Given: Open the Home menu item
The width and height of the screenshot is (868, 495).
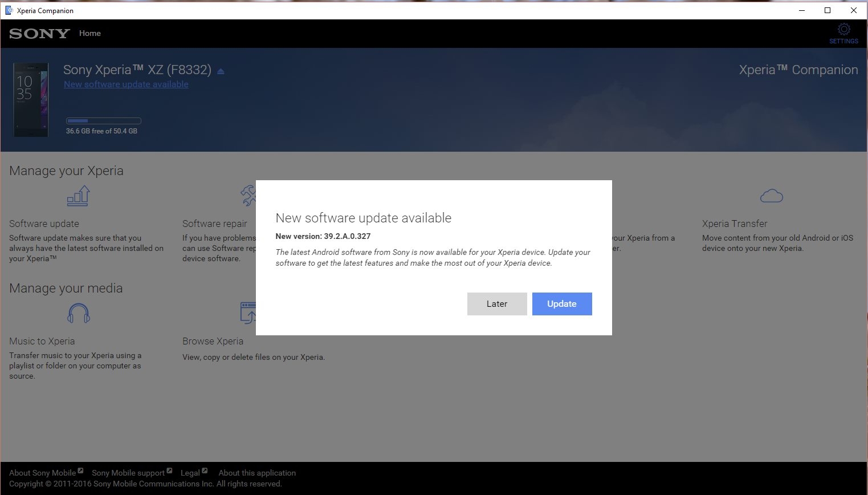Looking at the screenshot, I should click(90, 33).
